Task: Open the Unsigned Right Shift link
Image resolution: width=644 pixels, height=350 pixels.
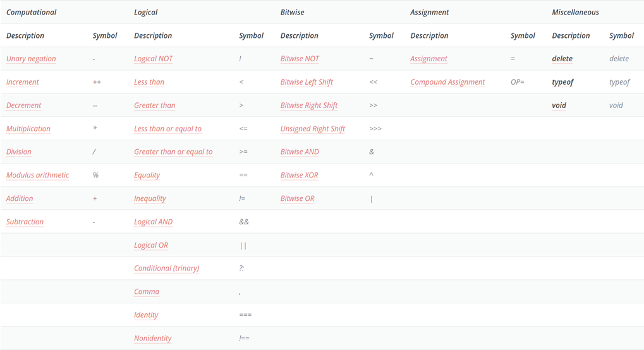Action: 312,129
